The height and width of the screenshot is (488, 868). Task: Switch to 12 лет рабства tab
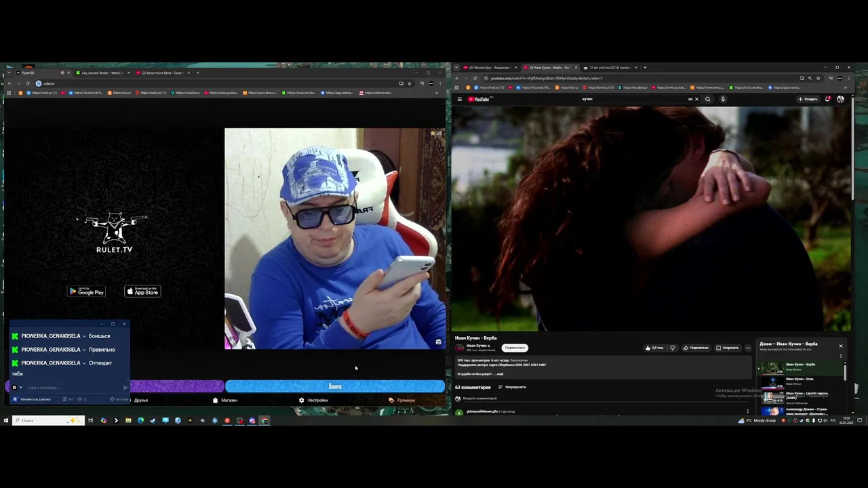tap(610, 68)
